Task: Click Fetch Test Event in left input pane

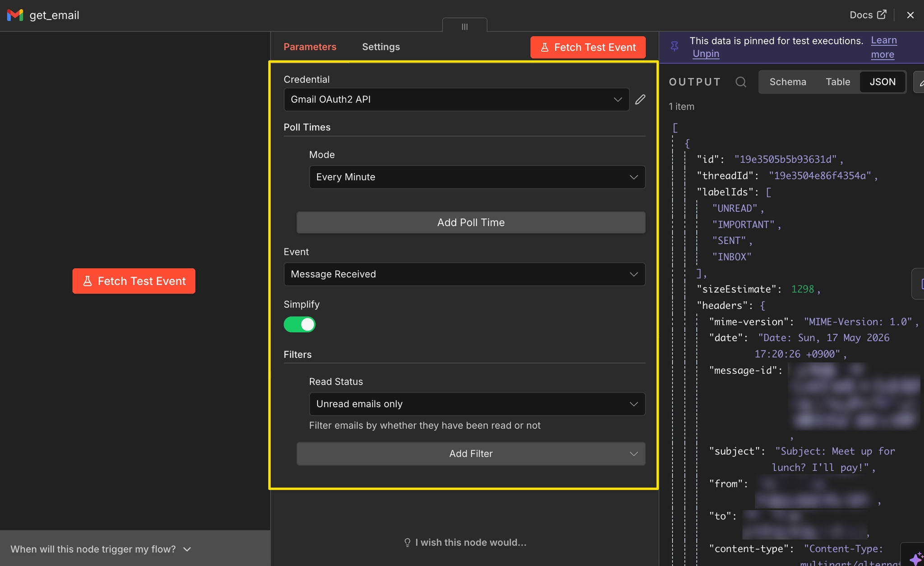Action: pyautogui.click(x=134, y=281)
